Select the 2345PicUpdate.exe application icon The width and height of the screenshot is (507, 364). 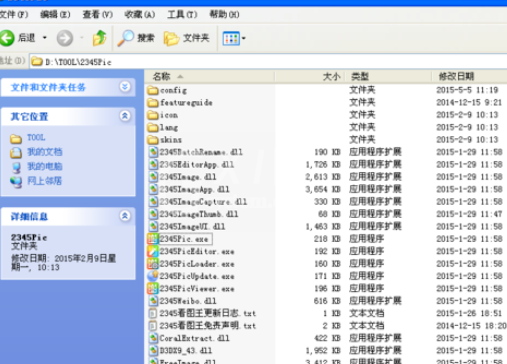pos(153,276)
